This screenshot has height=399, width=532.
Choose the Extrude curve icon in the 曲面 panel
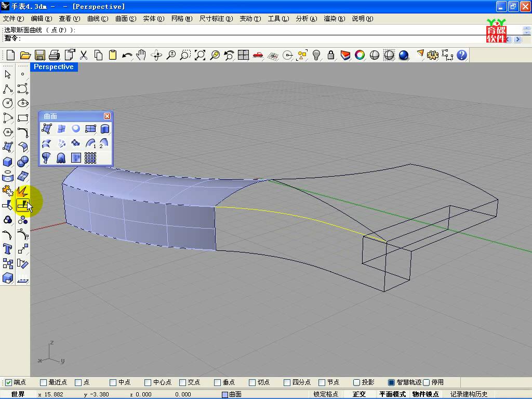click(x=105, y=129)
